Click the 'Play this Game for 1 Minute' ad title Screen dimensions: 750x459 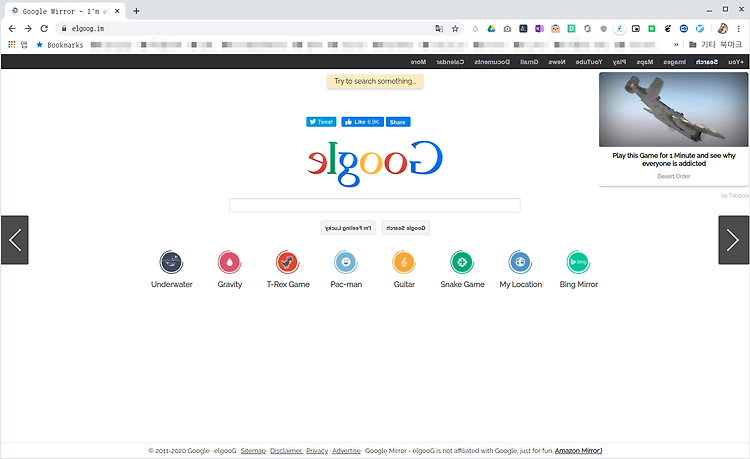(x=673, y=159)
